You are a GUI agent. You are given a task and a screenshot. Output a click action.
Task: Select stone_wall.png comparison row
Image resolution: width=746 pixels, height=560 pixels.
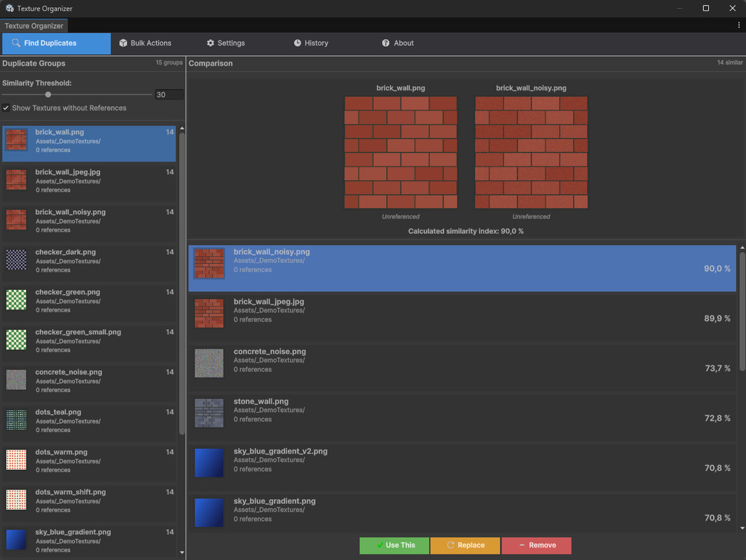point(462,418)
